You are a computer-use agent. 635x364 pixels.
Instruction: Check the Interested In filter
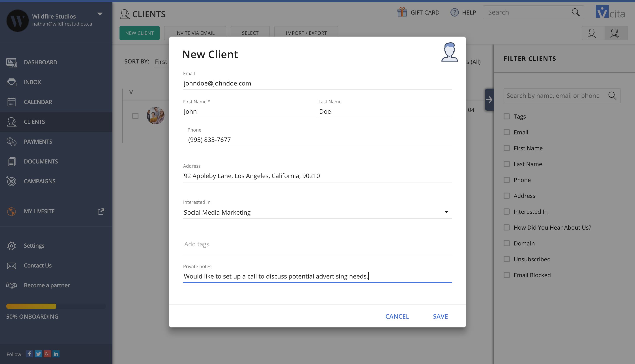tap(506, 212)
